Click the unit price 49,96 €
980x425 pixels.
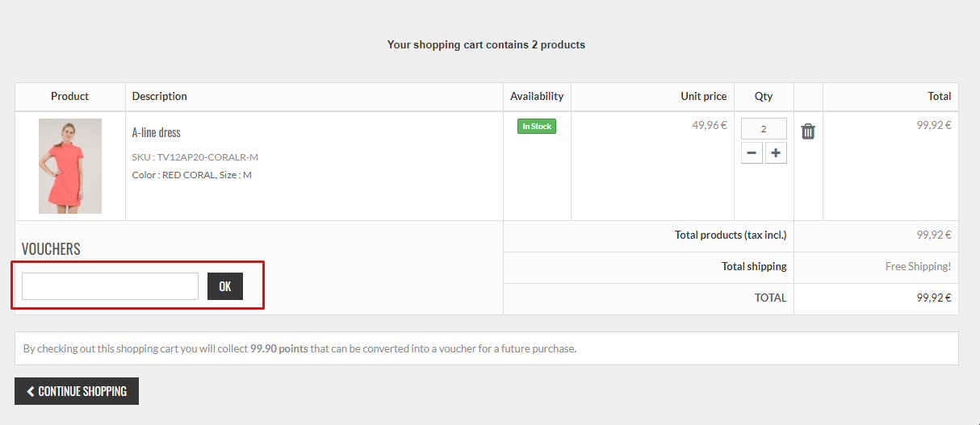[710, 125]
